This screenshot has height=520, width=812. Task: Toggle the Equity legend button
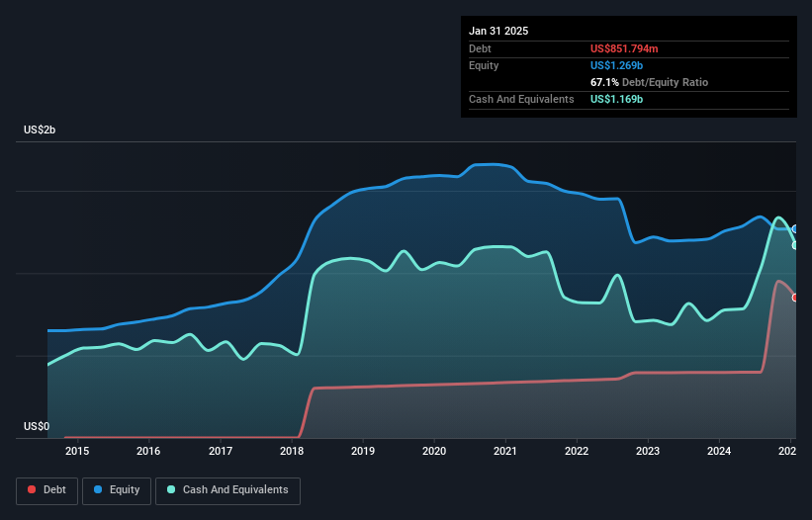(117, 490)
